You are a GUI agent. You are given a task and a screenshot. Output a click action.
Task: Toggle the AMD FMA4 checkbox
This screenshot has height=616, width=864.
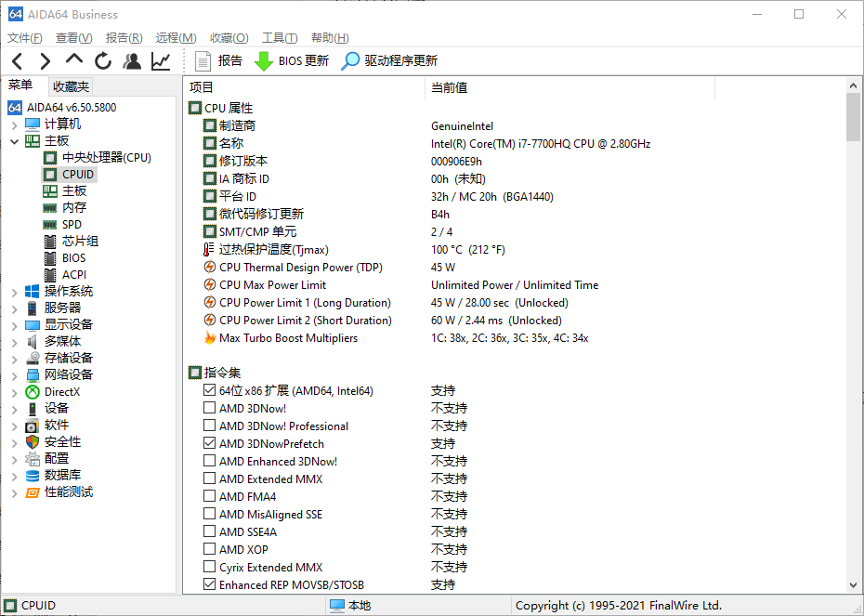point(210,496)
